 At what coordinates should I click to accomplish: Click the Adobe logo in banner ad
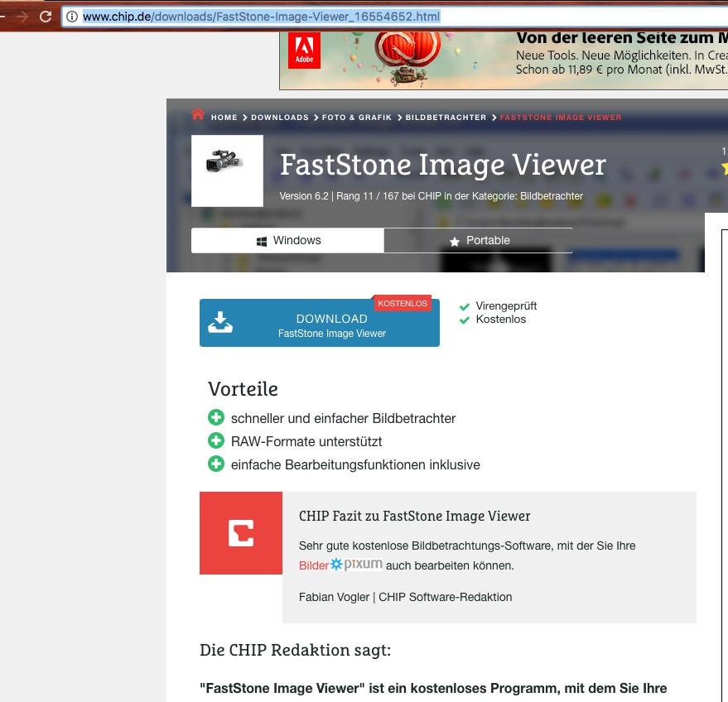303,50
